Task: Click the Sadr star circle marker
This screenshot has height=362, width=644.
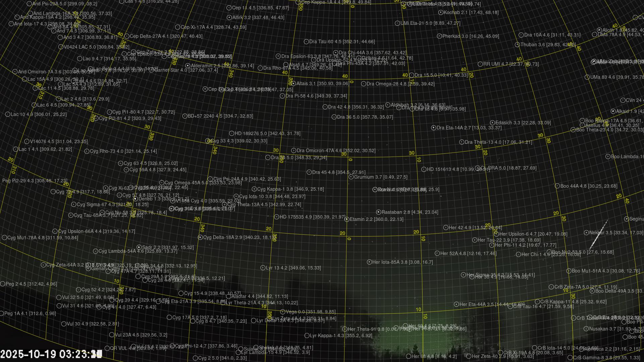Action: click(x=139, y=247)
